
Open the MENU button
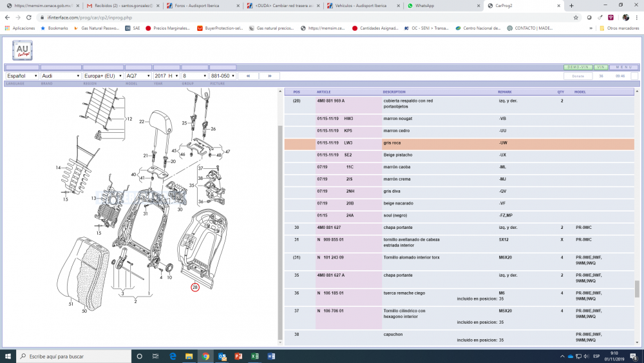pos(624,68)
